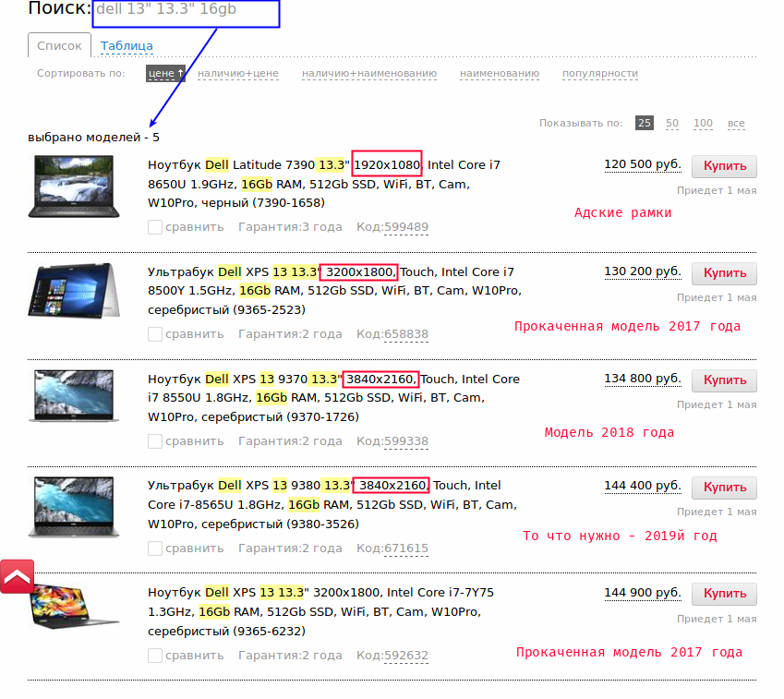Buy the XPS 13 9380 for 144 400 руб.
Viewport: 784px width, 699px height.
pyautogui.click(x=724, y=488)
